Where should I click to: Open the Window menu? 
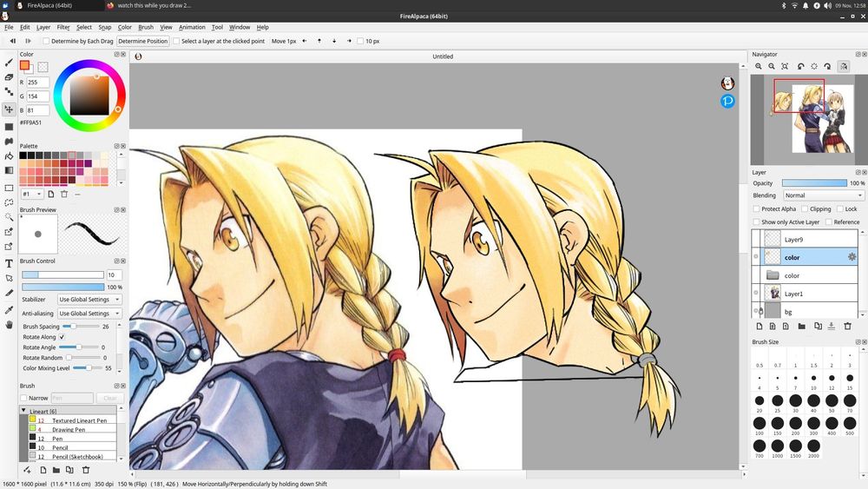click(x=240, y=27)
